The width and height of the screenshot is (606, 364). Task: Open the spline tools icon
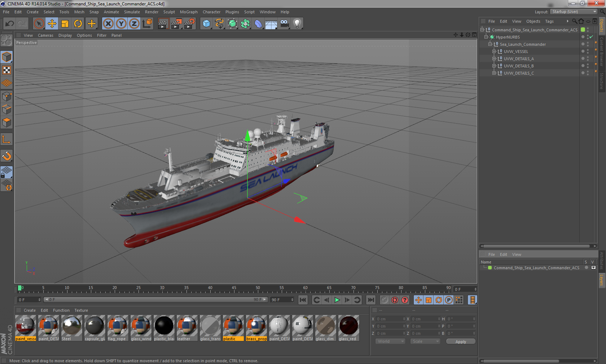[x=219, y=24]
